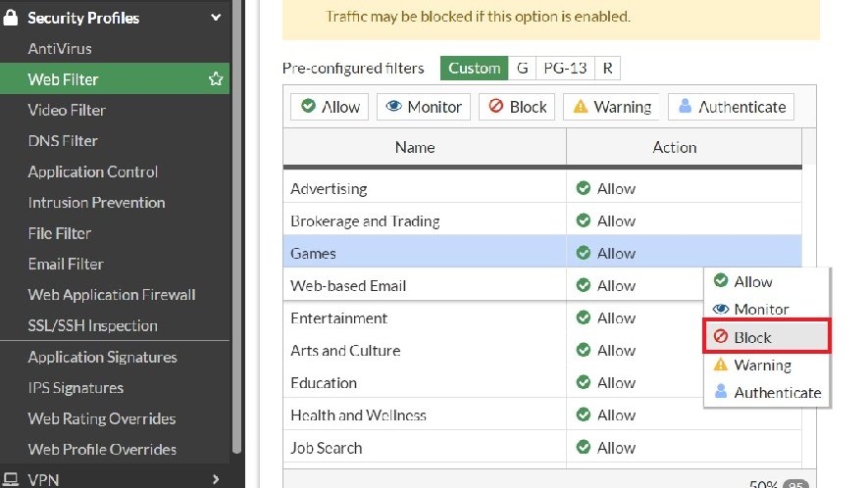
Task: Choose Block from the context menu
Action: point(767,337)
